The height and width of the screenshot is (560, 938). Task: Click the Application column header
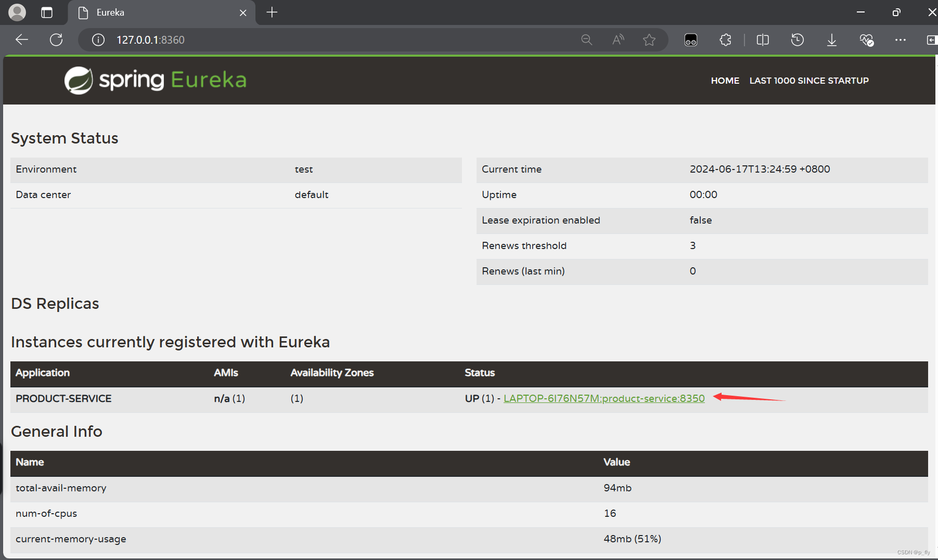pos(43,373)
